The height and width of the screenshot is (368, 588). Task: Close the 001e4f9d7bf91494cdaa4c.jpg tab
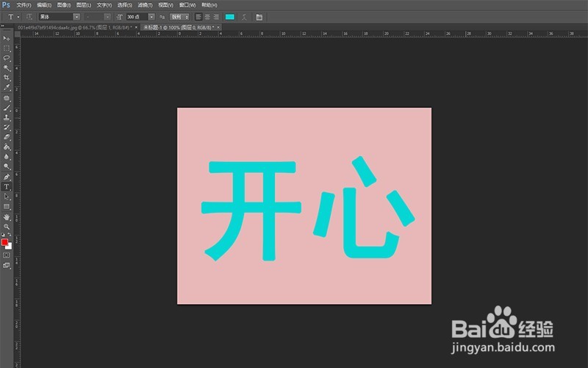coord(136,27)
